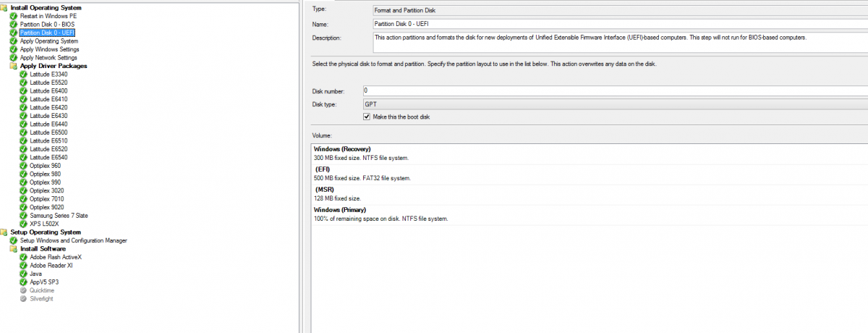The image size is (868, 333).
Task: Select the (MSR) volume entry
Action: [x=589, y=193]
